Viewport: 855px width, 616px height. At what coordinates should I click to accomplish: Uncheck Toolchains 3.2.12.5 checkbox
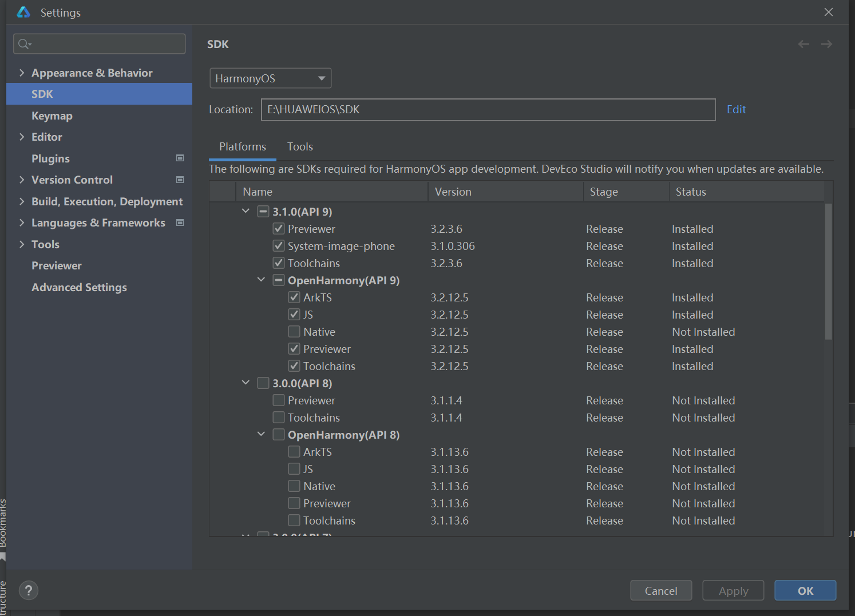click(294, 366)
